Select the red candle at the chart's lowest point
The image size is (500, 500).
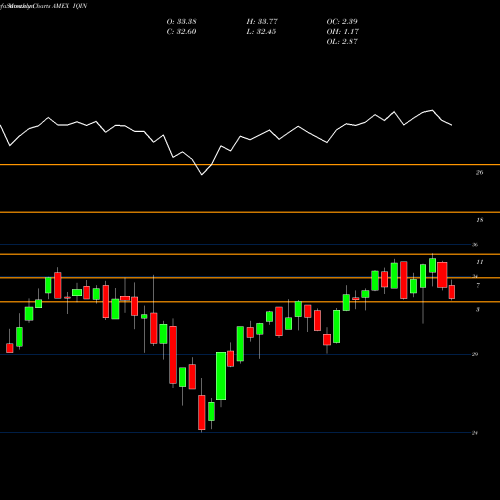coord(202,412)
